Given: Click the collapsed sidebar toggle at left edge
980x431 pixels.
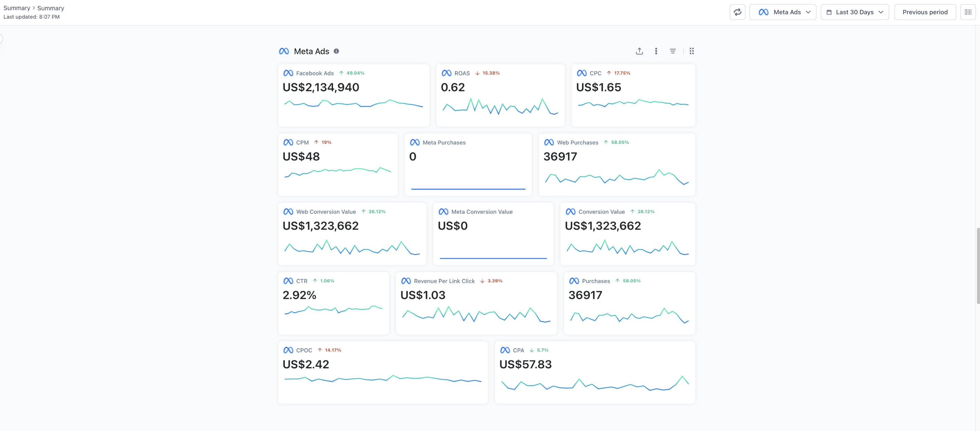Looking at the screenshot, I should pyautogui.click(x=1, y=38).
